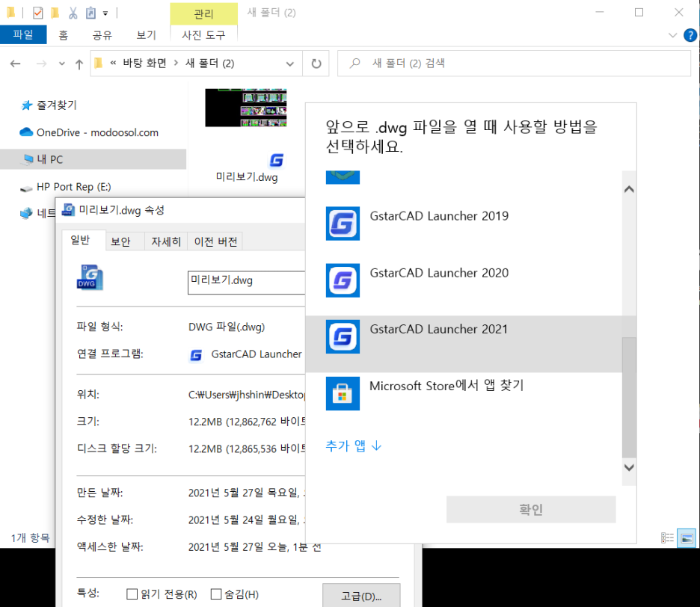
Task: Click the app chooser scrollbar thumb
Action: tap(629, 397)
